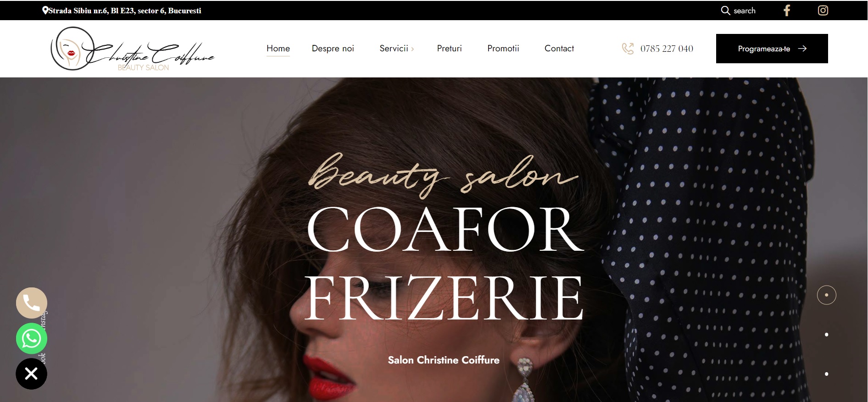Image resolution: width=868 pixels, height=402 pixels.
Task: Tap the beige phone call bubble
Action: coord(32,303)
